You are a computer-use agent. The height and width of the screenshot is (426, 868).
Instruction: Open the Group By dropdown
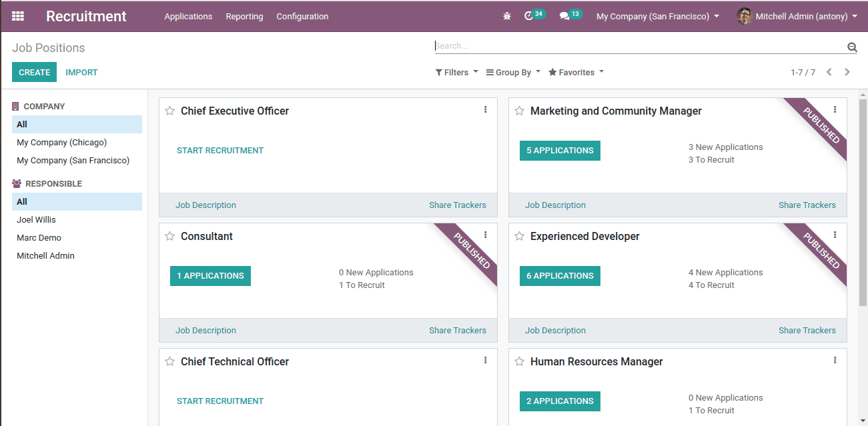[x=513, y=72]
